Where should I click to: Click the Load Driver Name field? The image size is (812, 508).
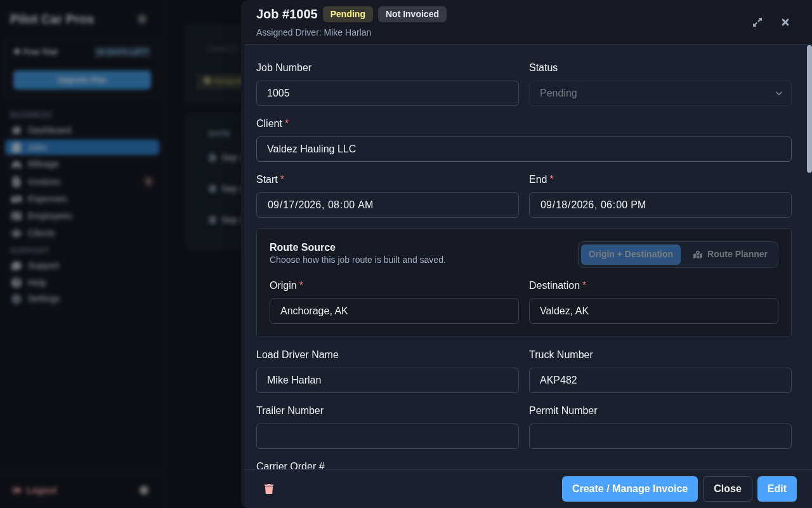click(x=388, y=380)
